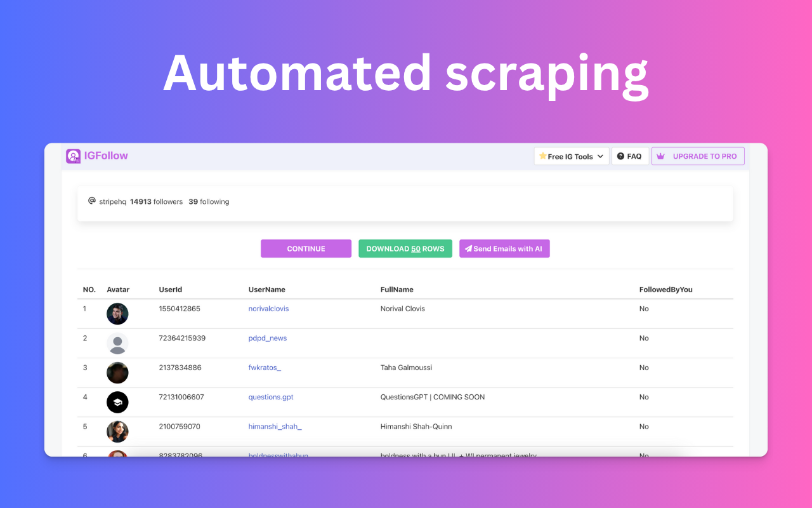Click the star icon in Free IG Tools

(x=542, y=156)
